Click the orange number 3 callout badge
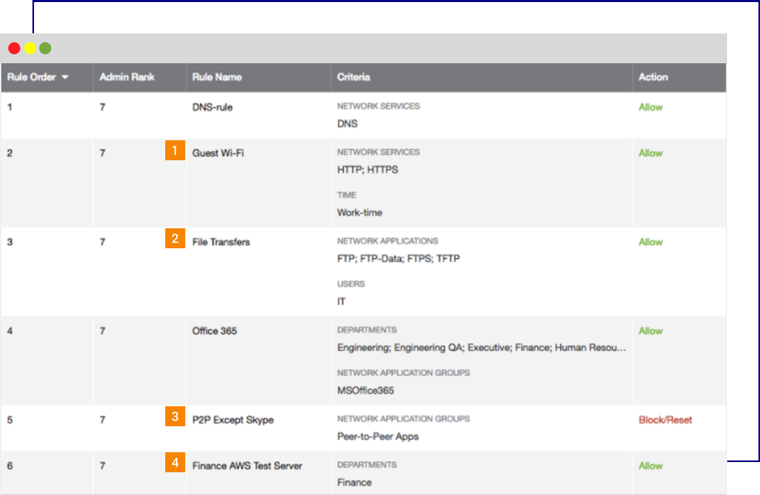 point(175,417)
